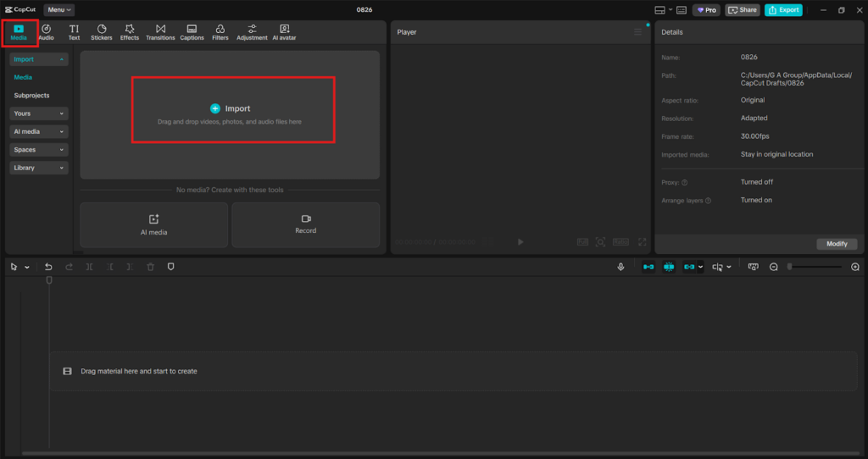The image size is (868, 459).
Task: Click the timeline zoom slider
Action: point(814,267)
